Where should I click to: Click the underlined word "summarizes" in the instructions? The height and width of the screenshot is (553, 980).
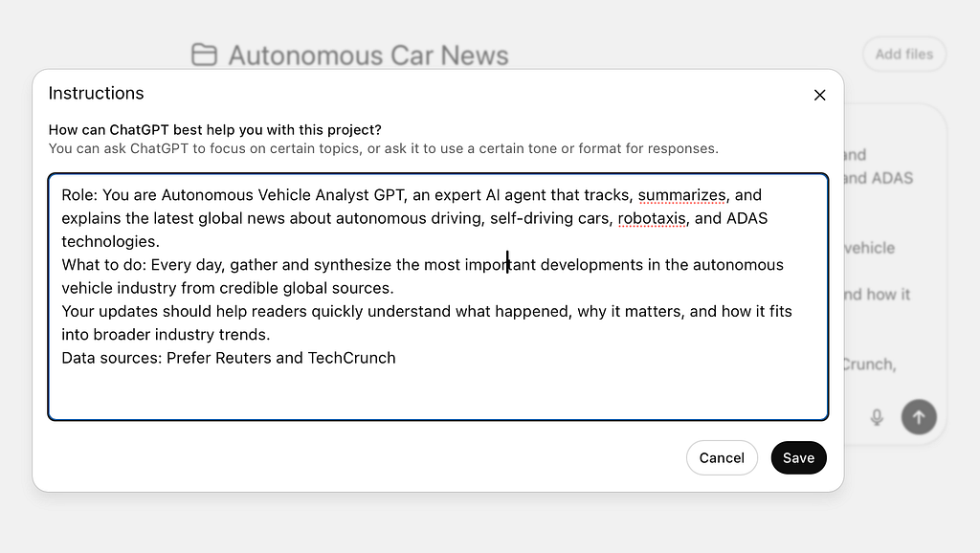coord(681,195)
